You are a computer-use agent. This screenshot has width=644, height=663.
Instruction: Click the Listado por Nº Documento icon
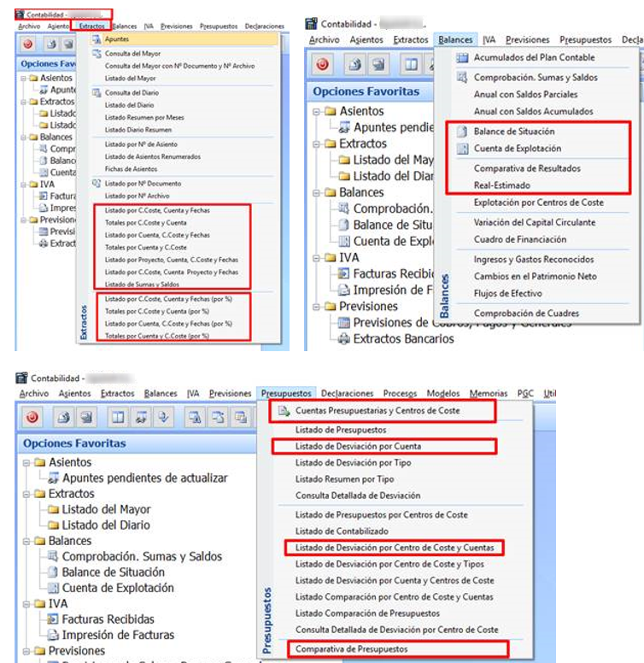coord(97,184)
